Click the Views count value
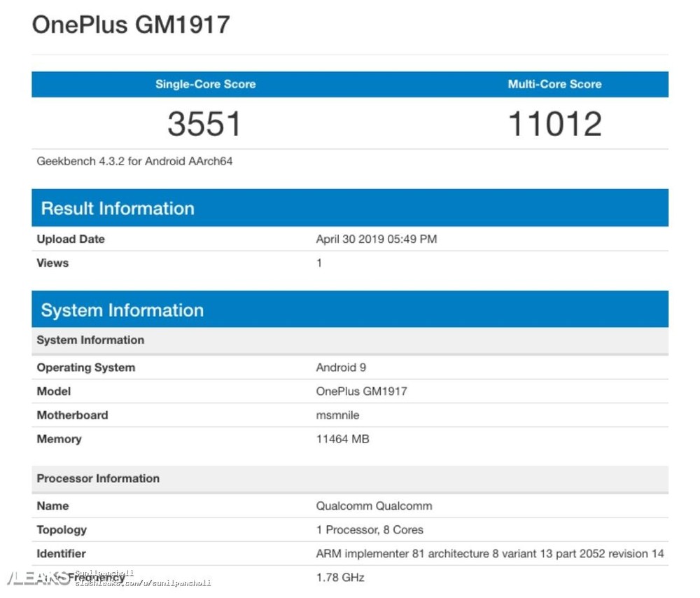Viewport: 700px width, 598px height. coord(319,263)
